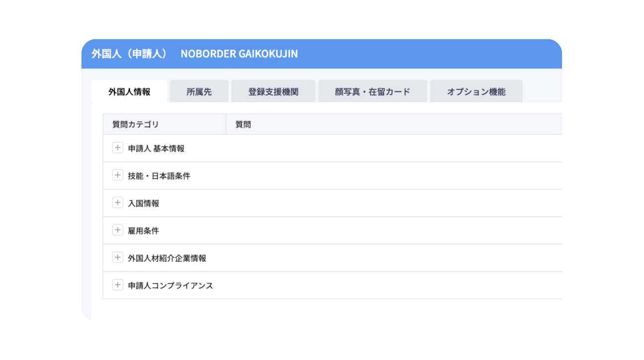This screenshot has height=360, width=644.
Task: Expand the 申請人 基本情報 plus icon
Action: tap(117, 148)
